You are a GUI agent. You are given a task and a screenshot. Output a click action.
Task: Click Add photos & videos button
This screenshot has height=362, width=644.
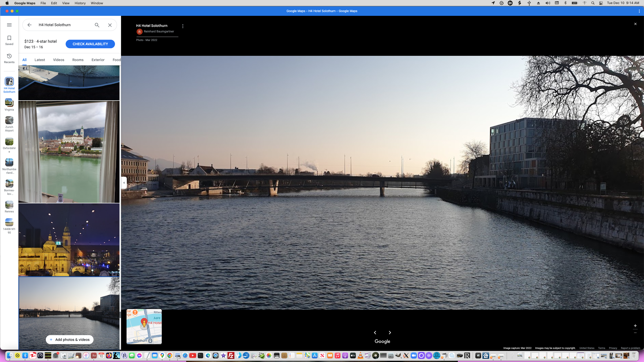[x=69, y=340]
